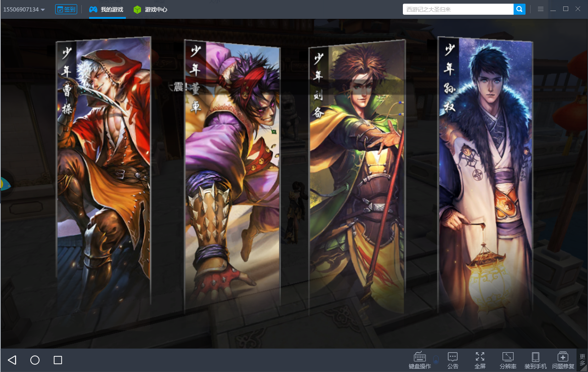
Task: Tap the Android recent apps square button
Action: pyautogui.click(x=58, y=360)
